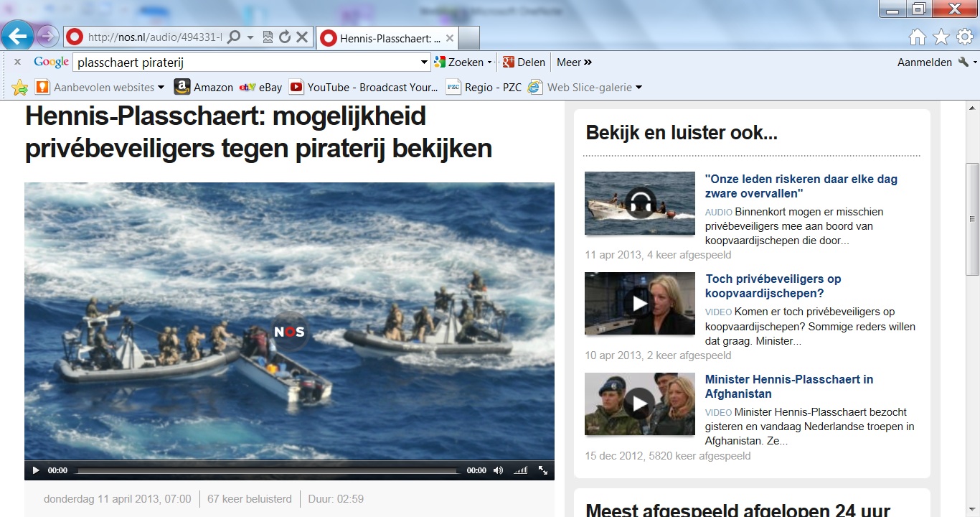
Task: Toggle fullscreen on the media player
Action: 543,470
